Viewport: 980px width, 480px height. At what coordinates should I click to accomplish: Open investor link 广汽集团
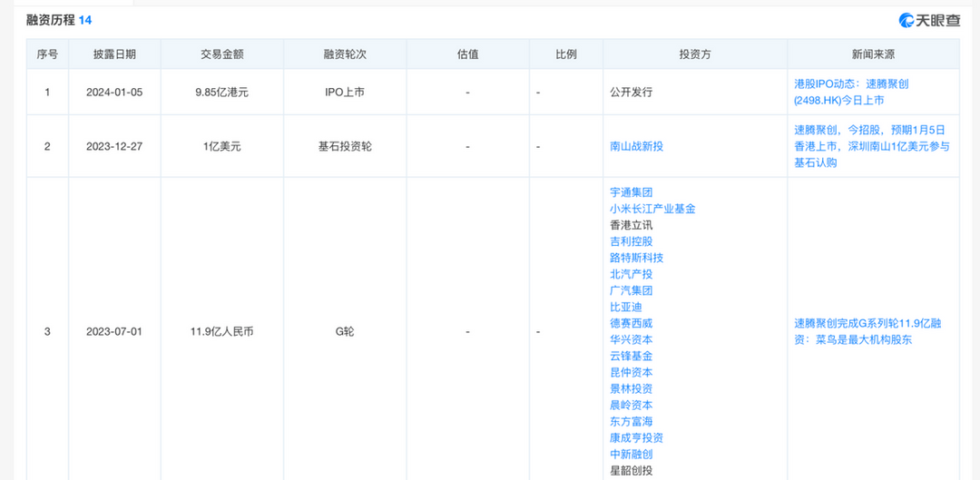click(x=632, y=290)
